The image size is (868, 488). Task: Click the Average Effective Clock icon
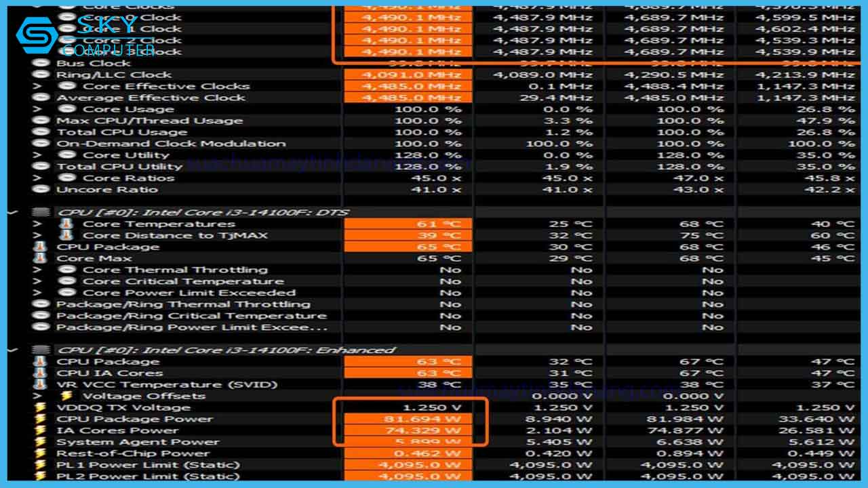pos(41,98)
